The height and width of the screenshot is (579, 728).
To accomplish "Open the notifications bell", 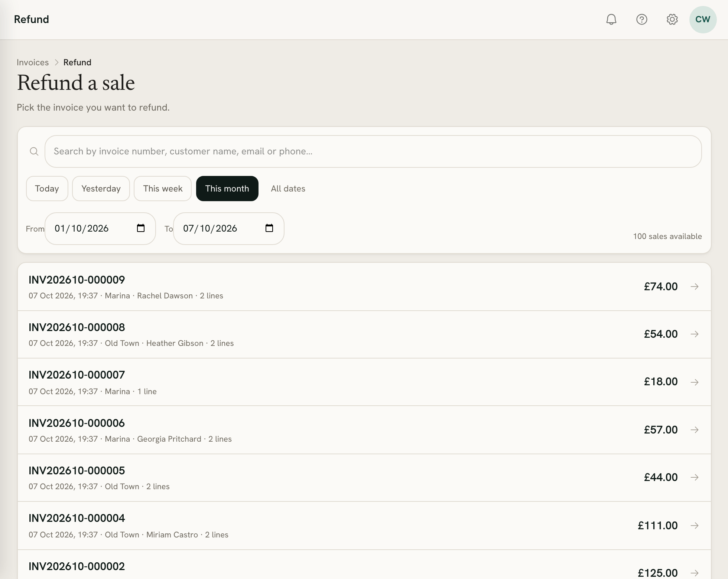I will click(611, 19).
